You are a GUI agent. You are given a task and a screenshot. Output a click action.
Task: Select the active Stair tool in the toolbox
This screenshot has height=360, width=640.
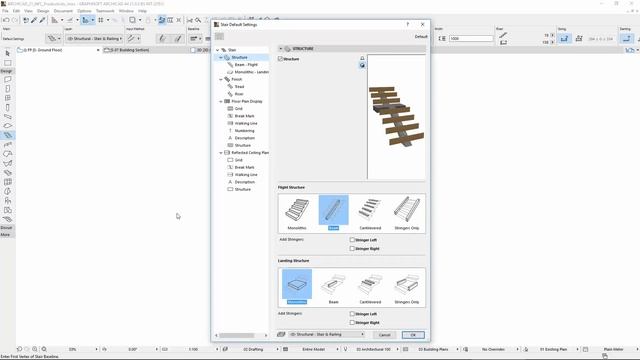coord(7,135)
